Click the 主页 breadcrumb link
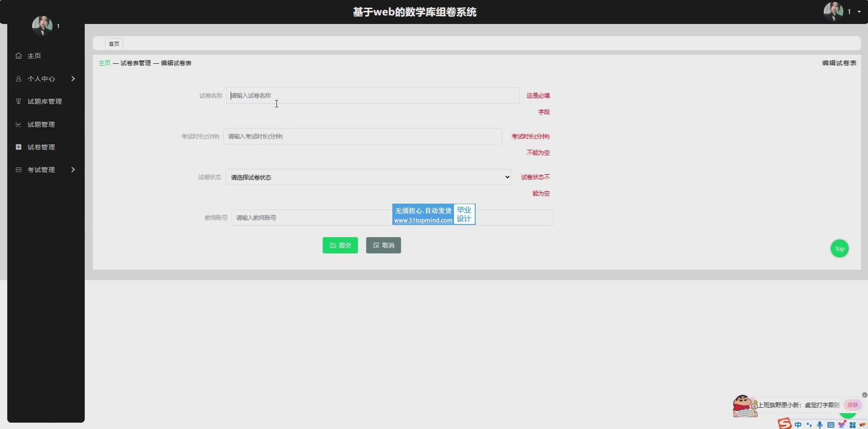868x429 pixels. (x=105, y=63)
